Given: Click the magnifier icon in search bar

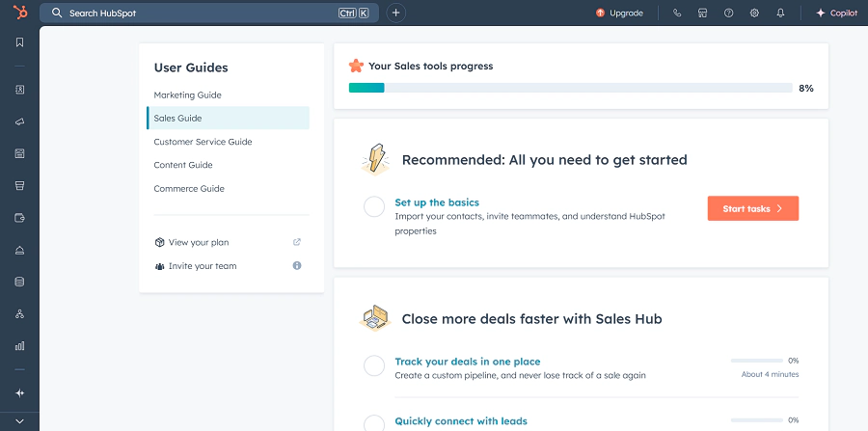Looking at the screenshot, I should pyautogui.click(x=57, y=13).
